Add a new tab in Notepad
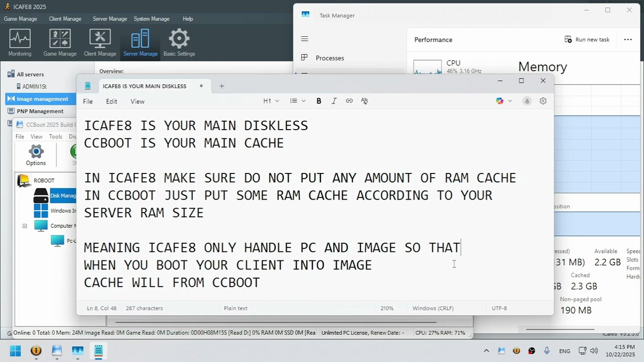Image resolution: width=644 pixels, height=362 pixels. coord(221,86)
